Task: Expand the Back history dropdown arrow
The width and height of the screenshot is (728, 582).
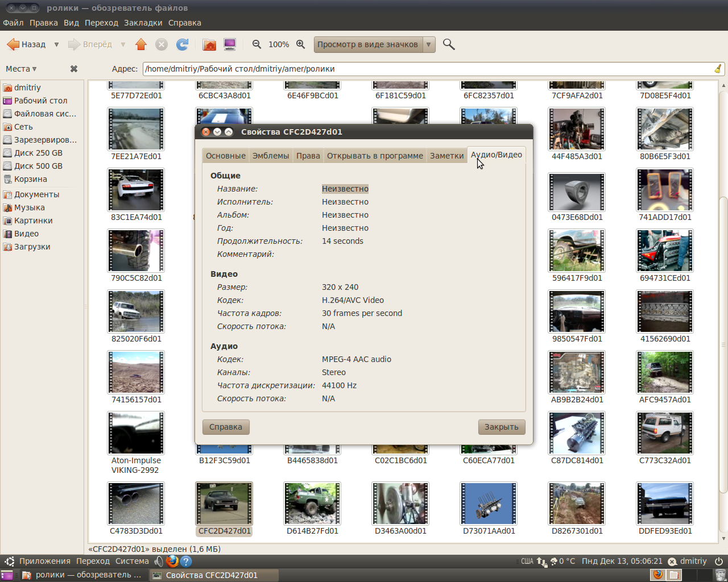Action: point(56,44)
